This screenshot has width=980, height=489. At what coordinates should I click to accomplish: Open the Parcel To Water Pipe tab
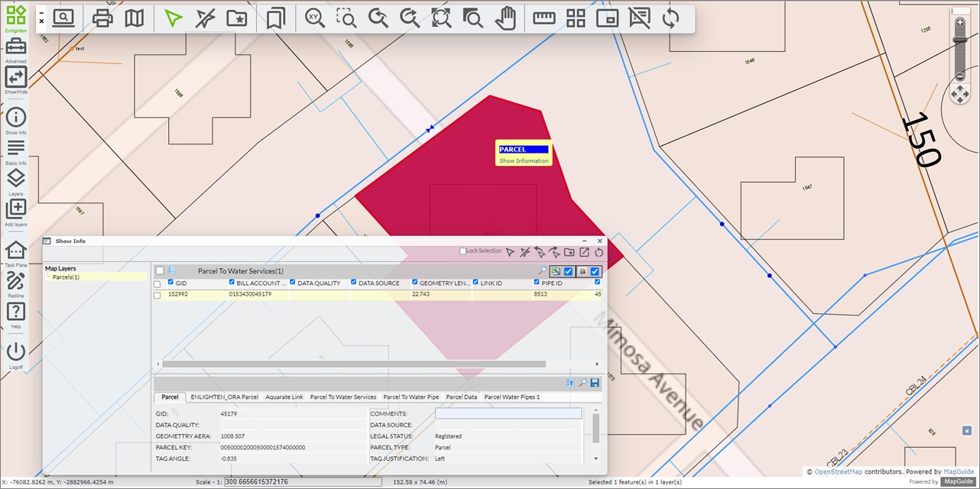click(410, 397)
